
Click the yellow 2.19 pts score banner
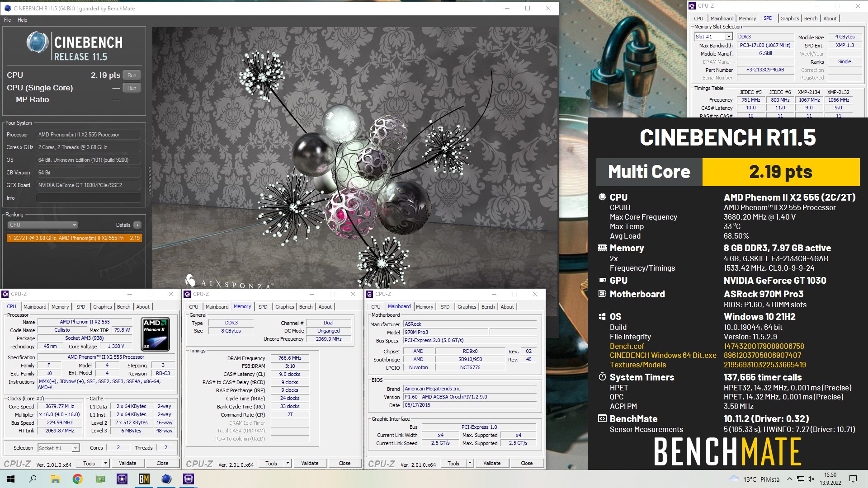point(781,172)
